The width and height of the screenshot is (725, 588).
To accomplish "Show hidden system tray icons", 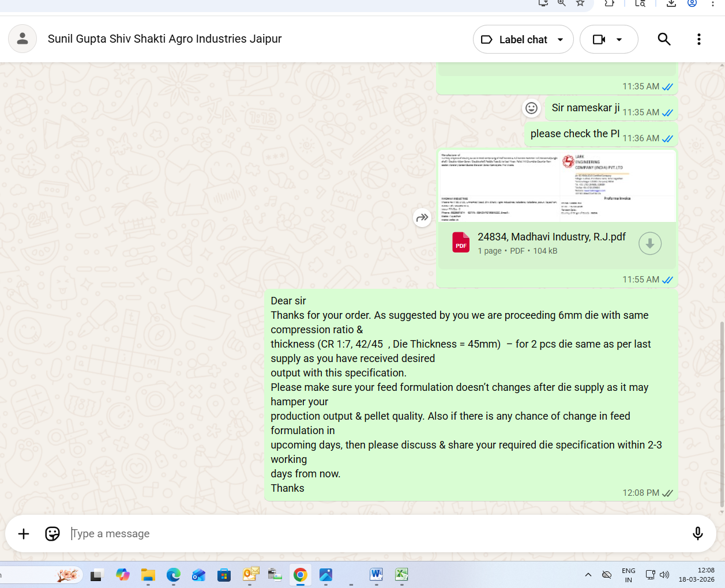I will 588,575.
